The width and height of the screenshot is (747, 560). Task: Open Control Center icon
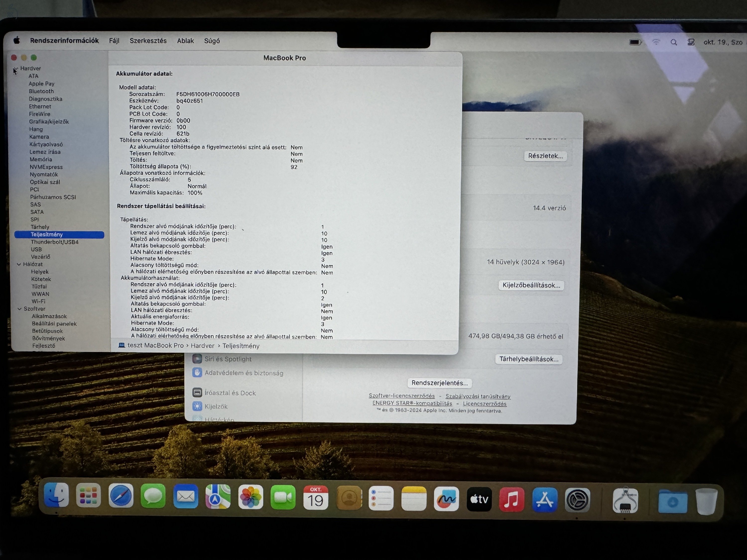(691, 42)
